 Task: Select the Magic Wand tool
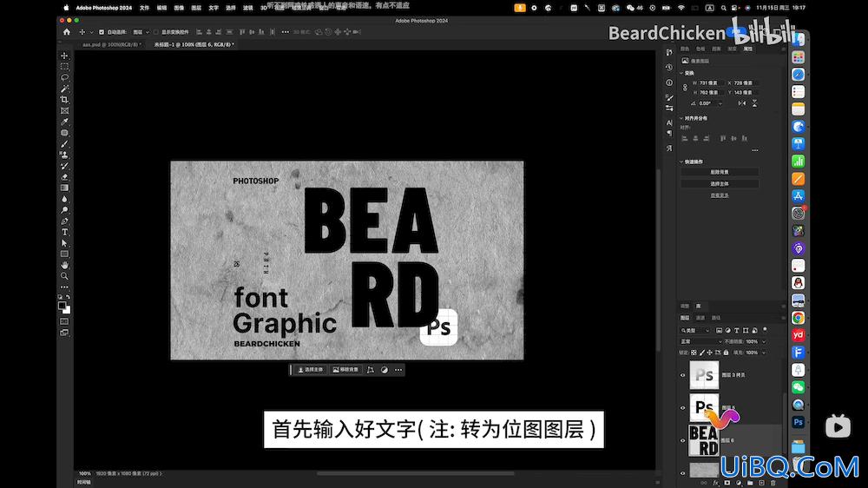click(x=64, y=89)
